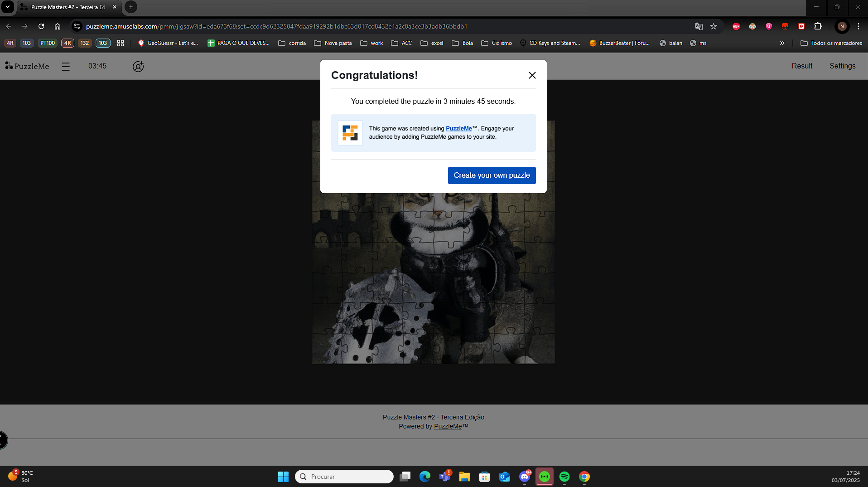868x487 pixels.
Task: Expand the Nova pasta bookmark folder
Action: [333, 43]
